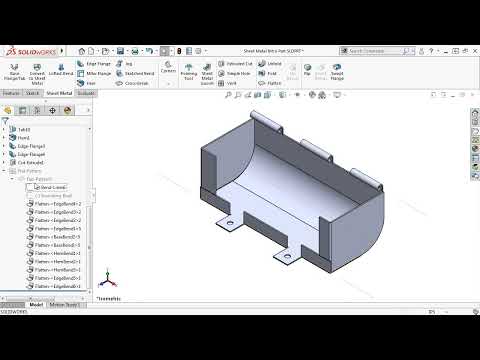
Task: Pick the Hem tool
Action: coord(86,83)
